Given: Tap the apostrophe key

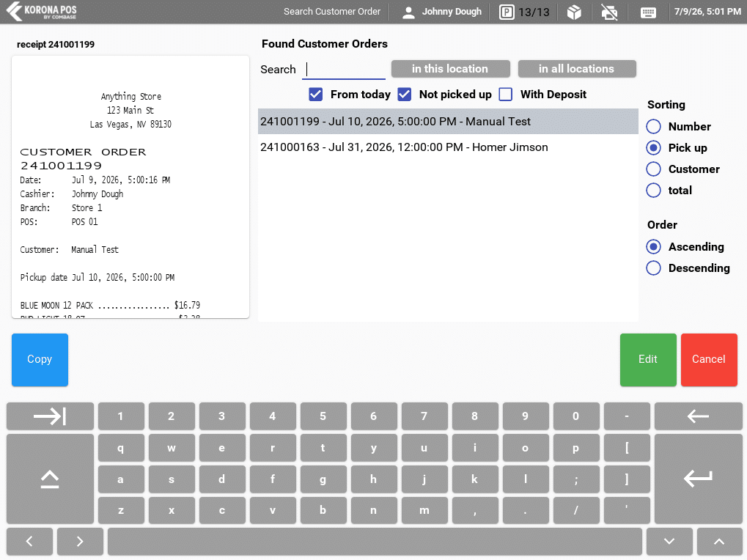Looking at the screenshot, I should pyautogui.click(x=627, y=510).
